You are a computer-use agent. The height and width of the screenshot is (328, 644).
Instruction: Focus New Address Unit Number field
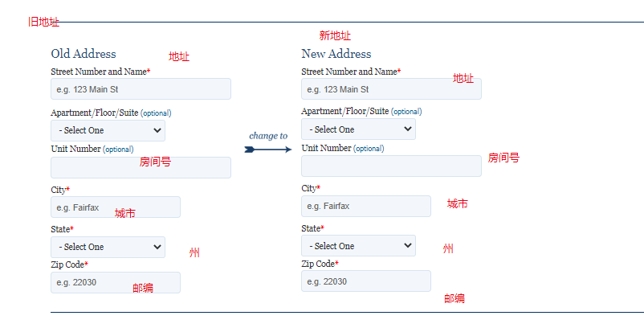click(391, 166)
